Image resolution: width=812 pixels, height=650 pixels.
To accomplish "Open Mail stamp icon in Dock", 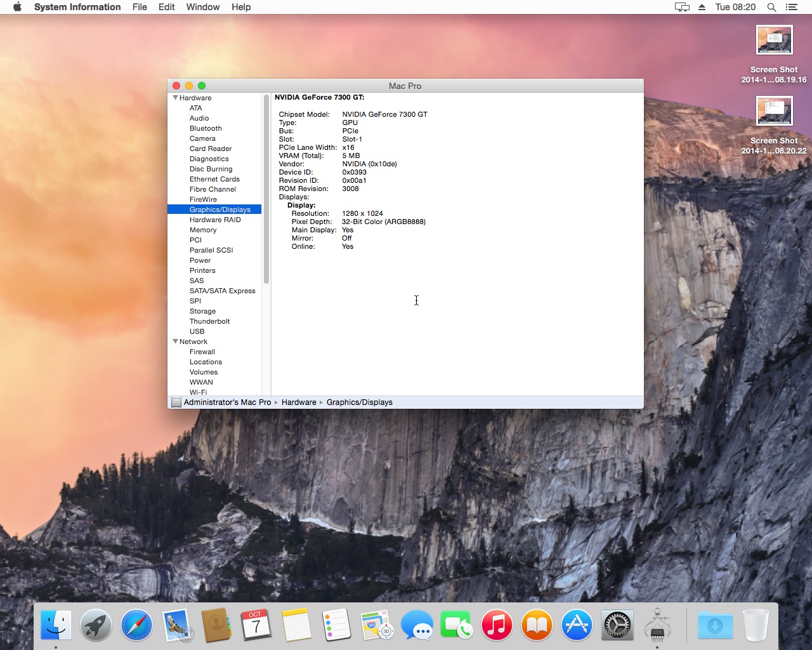I will pyautogui.click(x=177, y=625).
